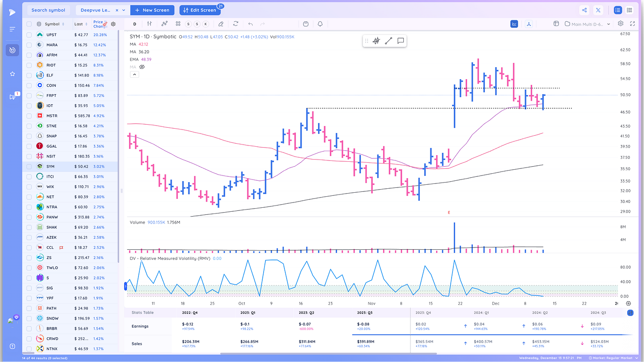
Task: Click the refresh chart icon
Action: point(236,24)
